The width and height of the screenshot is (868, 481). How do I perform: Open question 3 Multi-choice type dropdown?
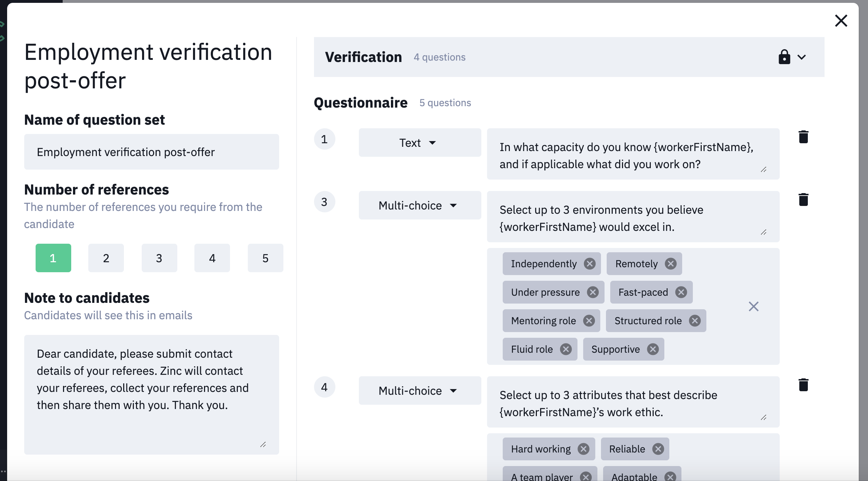click(x=420, y=205)
